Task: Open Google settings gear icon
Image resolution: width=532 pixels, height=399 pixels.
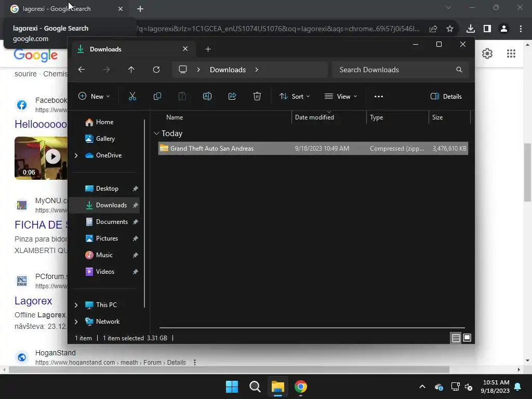Action: click(x=487, y=54)
